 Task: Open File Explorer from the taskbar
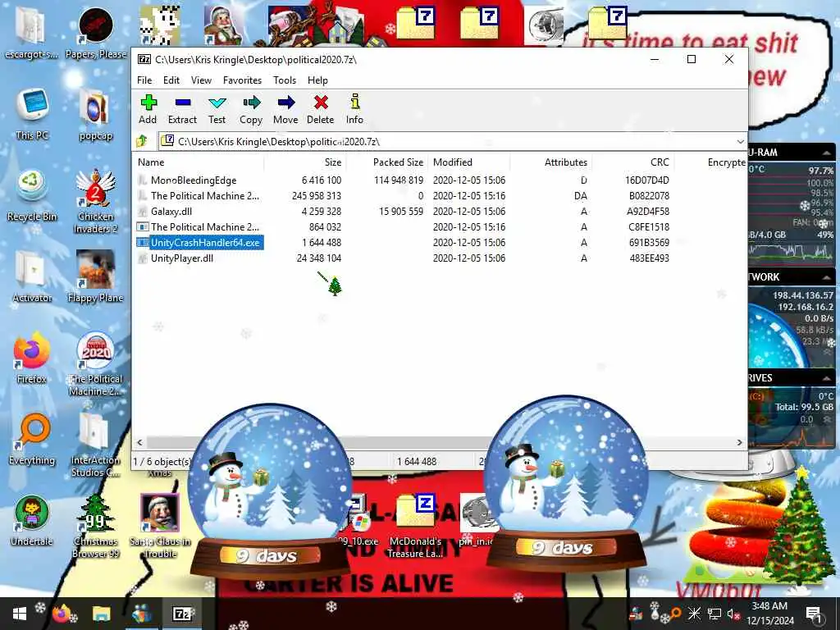coord(101,614)
